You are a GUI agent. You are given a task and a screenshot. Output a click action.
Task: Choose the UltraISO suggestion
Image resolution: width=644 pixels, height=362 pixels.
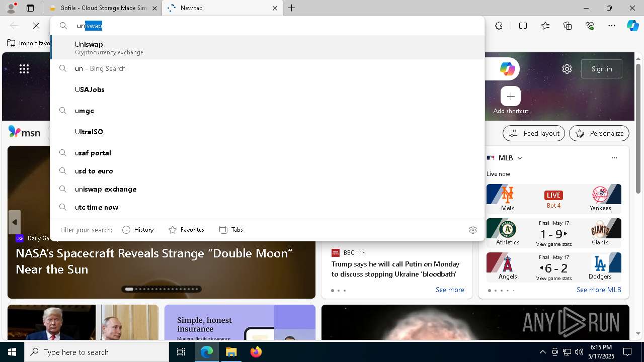tap(267, 132)
